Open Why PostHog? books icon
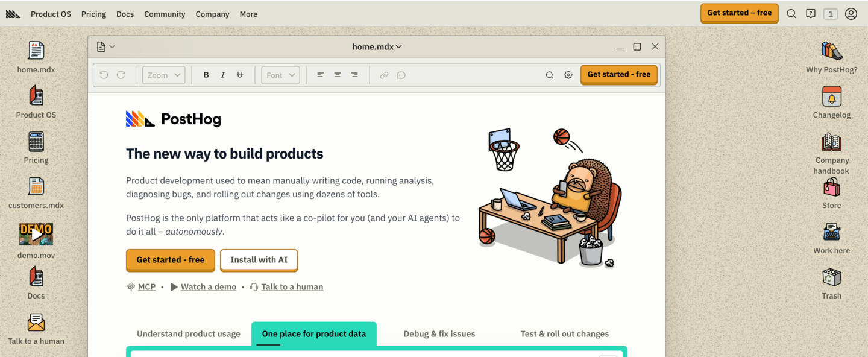This screenshot has width=868, height=357. (832, 51)
